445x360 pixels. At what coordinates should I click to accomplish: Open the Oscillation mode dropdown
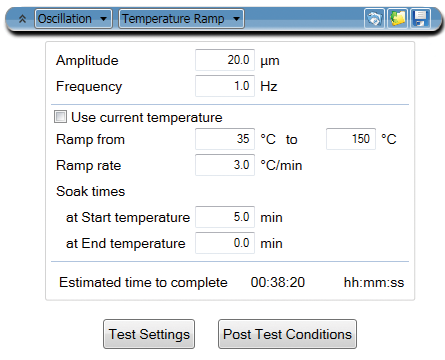73,19
